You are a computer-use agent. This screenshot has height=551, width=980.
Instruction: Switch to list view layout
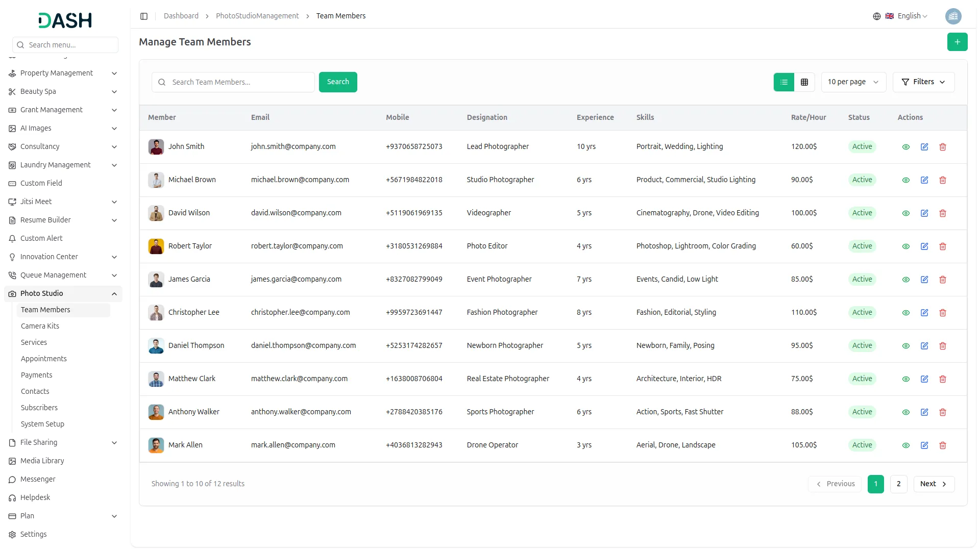pyautogui.click(x=784, y=82)
